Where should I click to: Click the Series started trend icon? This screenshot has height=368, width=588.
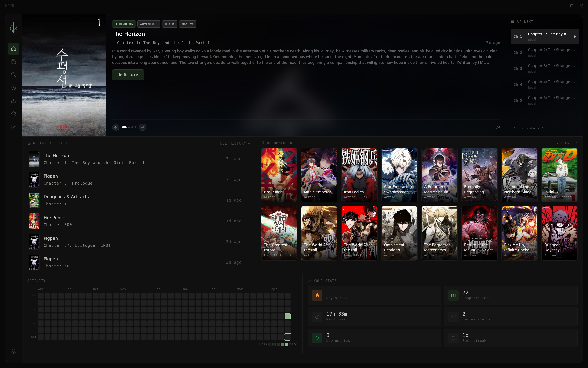coord(453,317)
